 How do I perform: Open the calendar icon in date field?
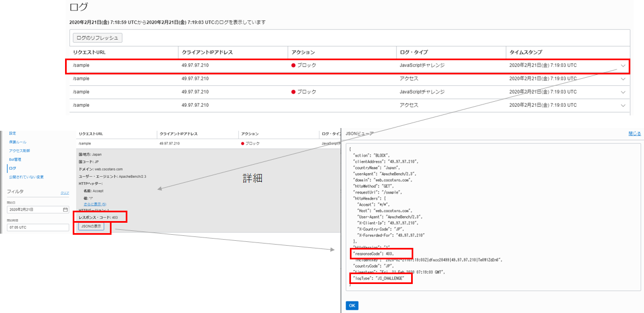[65, 210]
